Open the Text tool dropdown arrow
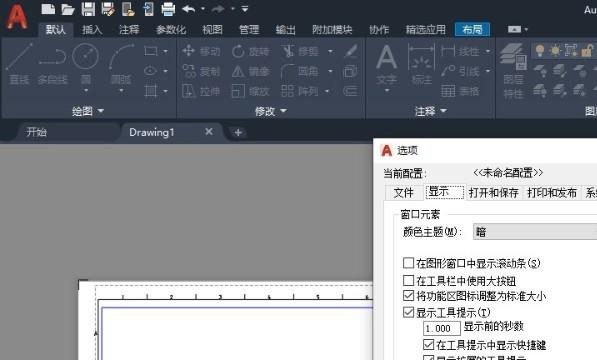 pos(386,91)
